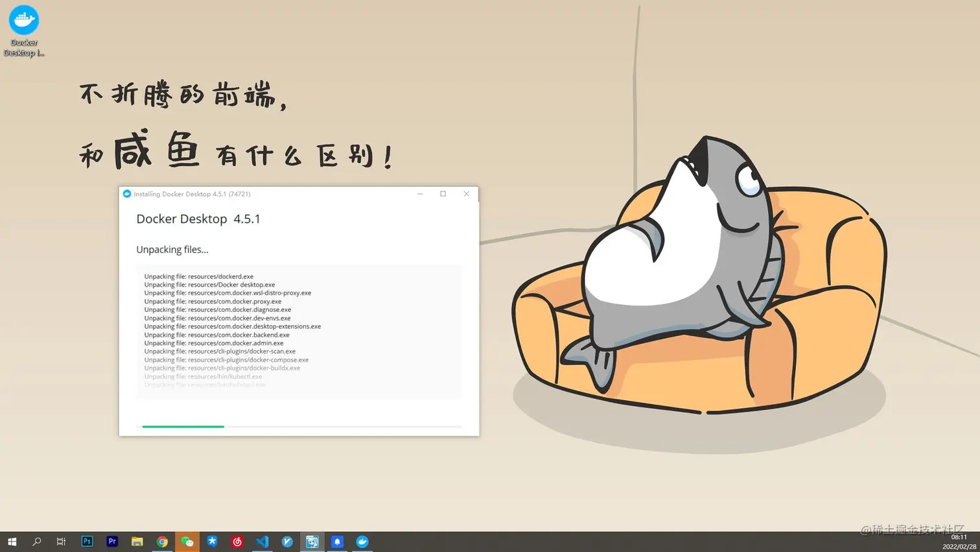Click the green unpacking progress bar
This screenshot has width=980, height=552.
click(x=182, y=427)
